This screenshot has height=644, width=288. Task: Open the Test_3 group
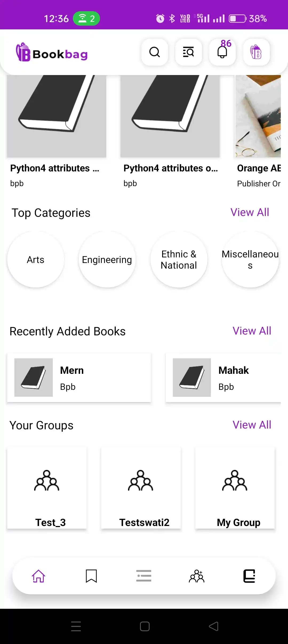tap(47, 488)
